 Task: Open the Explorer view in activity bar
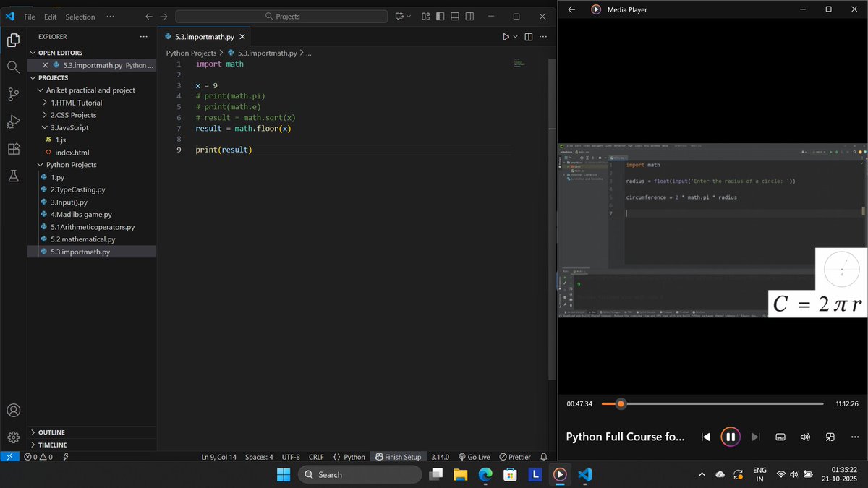tap(13, 40)
